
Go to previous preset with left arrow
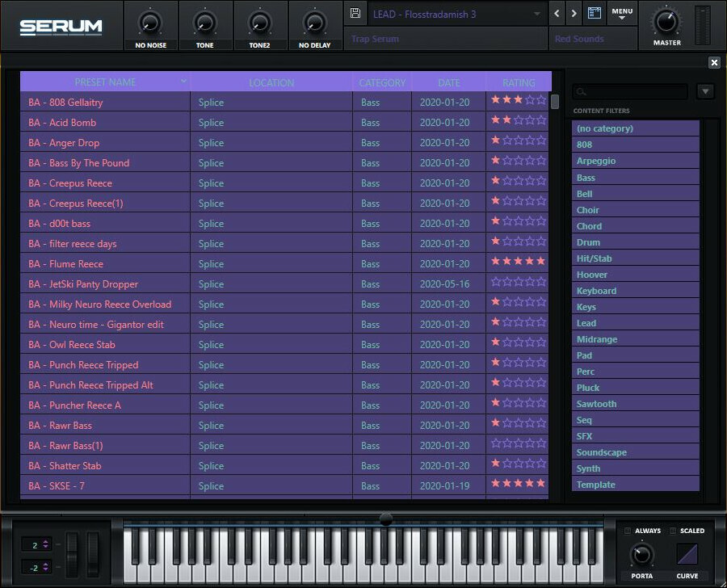[x=557, y=14]
